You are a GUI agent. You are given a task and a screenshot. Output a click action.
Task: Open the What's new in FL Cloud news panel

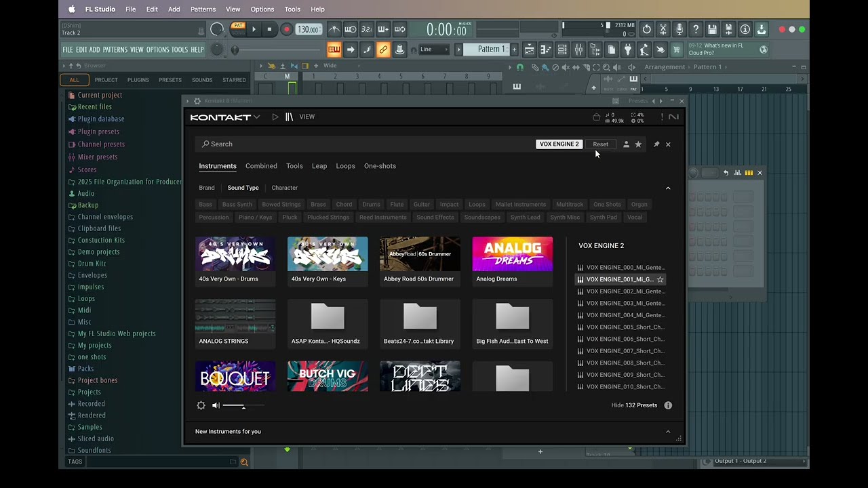(727, 49)
